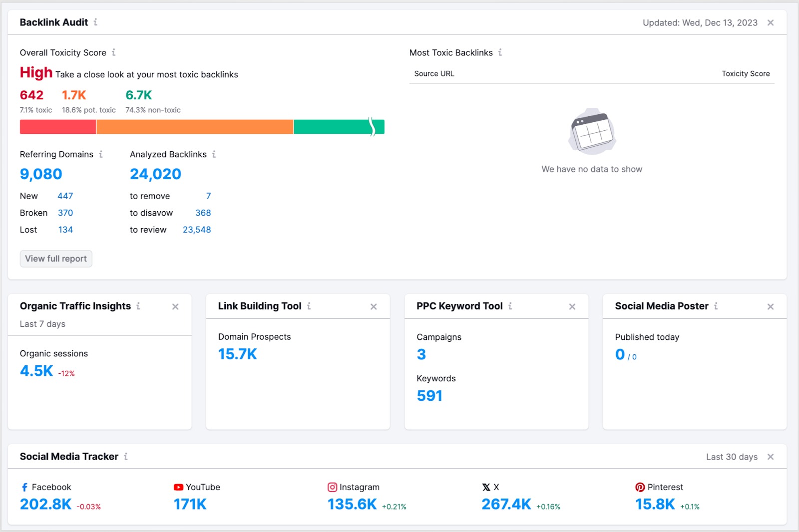The height and width of the screenshot is (532, 799).
Task: Close the Link Building Tool widget
Action: [374, 306]
